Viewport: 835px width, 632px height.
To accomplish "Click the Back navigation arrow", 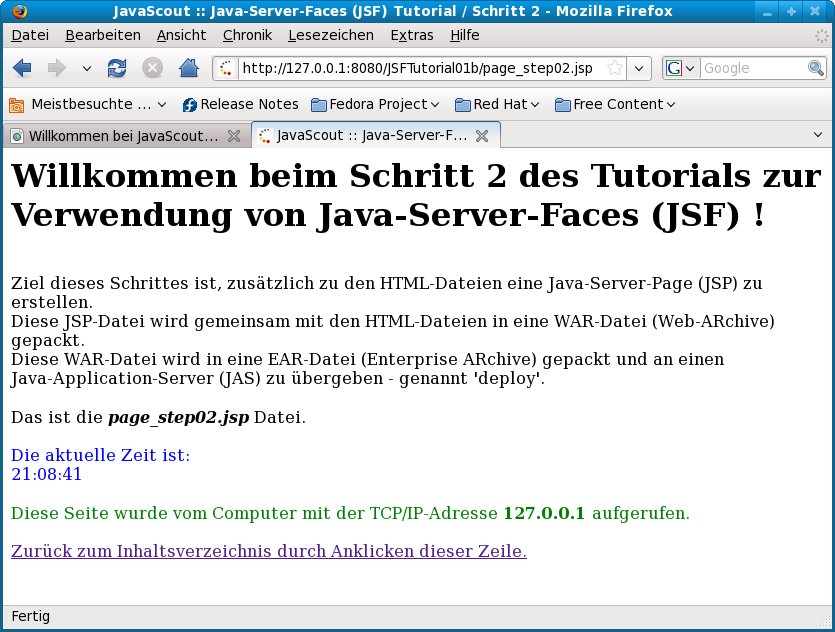I will [23, 68].
